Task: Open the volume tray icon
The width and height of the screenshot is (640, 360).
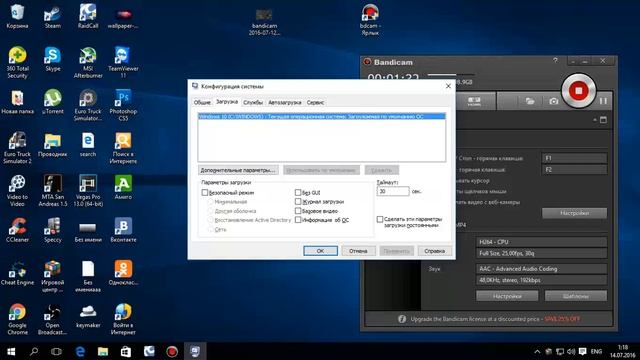Action: coord(571,351)
